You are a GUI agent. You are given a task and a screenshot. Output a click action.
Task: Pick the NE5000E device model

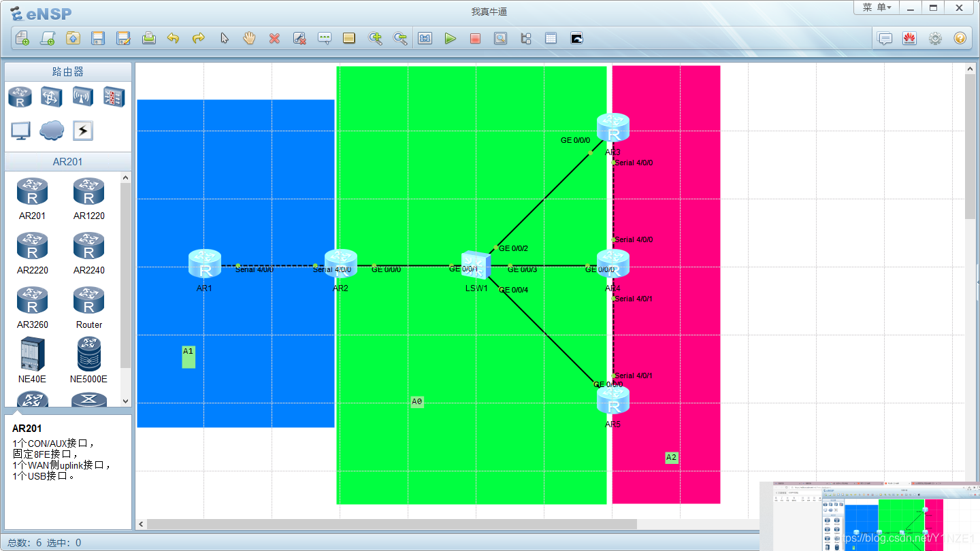(89, 360)
